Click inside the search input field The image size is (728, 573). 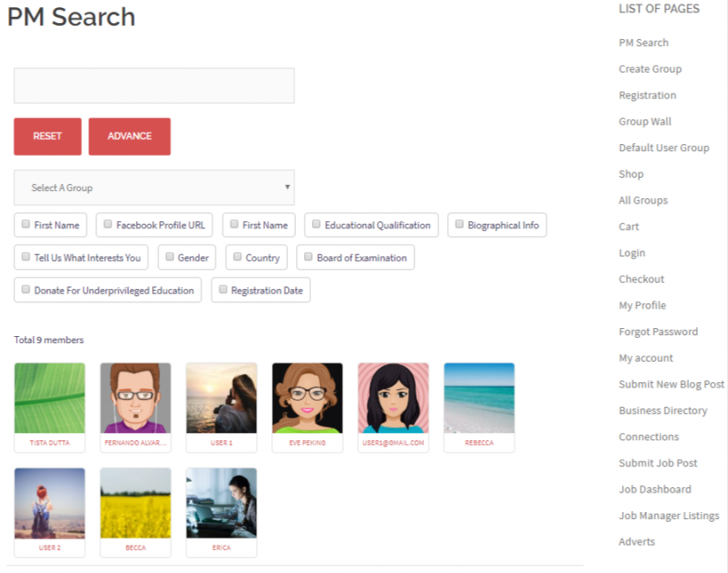[154, 85]
